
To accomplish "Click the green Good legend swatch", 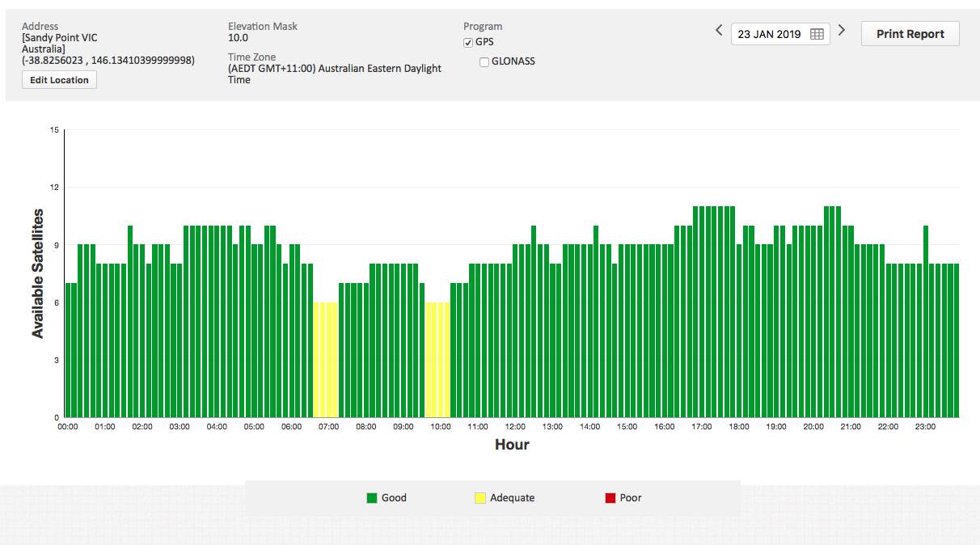I will coord(372,498).
